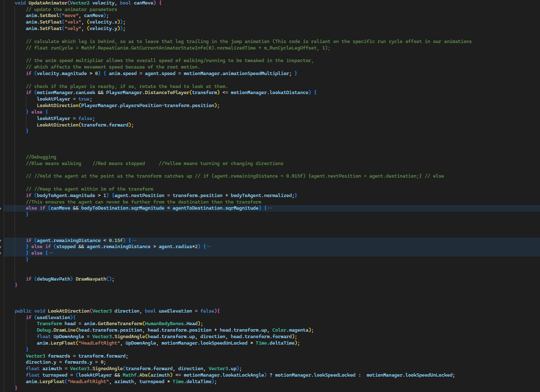The height and width of the screenshot is (392, 540).
Task: Click the 'GetBoneTransform' method call
Action: tap(120, 324)
